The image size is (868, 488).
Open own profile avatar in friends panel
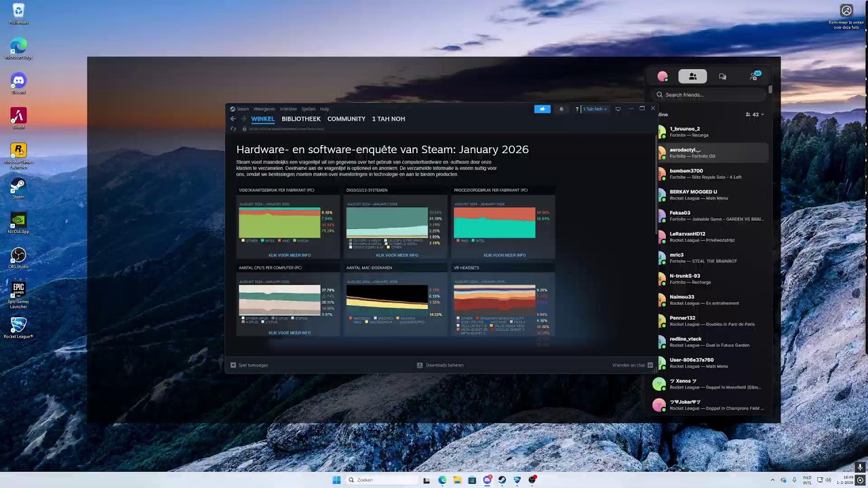click(663, 77)
